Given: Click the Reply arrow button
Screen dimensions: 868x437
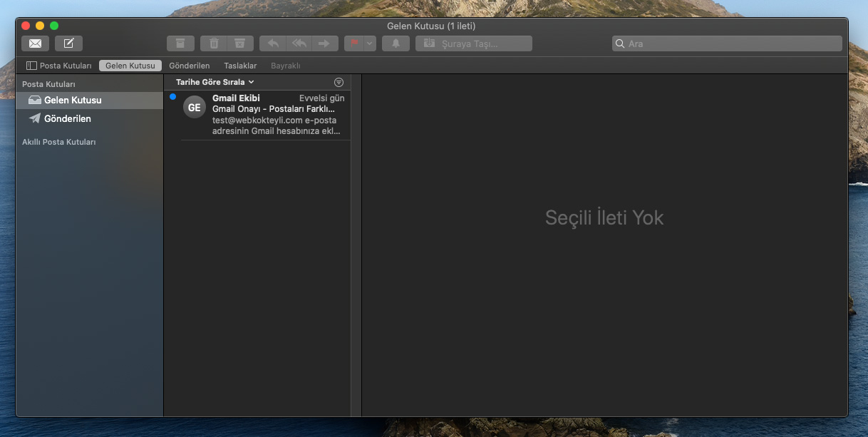Looking at the screenshot, I should tap(273, 43).
